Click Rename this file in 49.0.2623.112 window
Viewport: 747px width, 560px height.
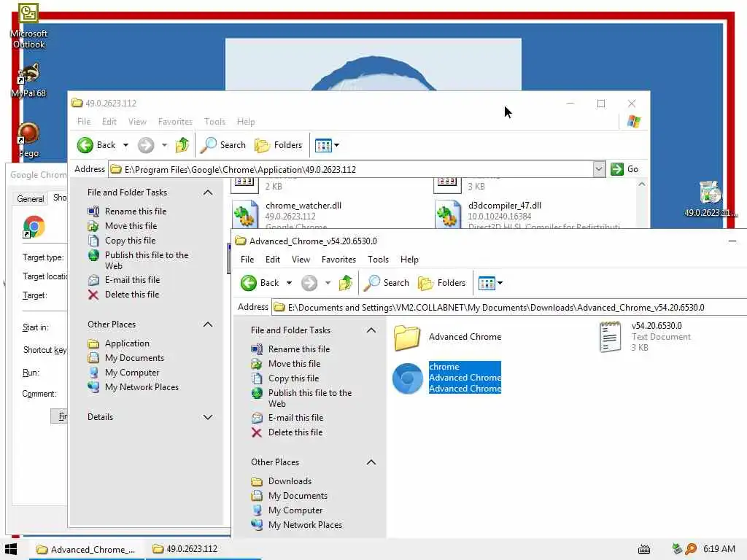click(x=127, y=211)
